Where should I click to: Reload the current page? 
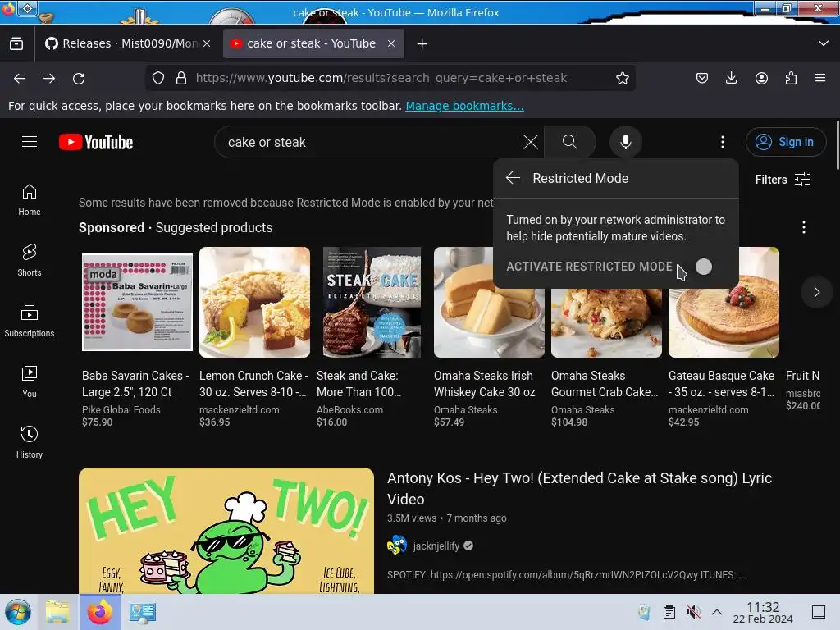[79, 78]
